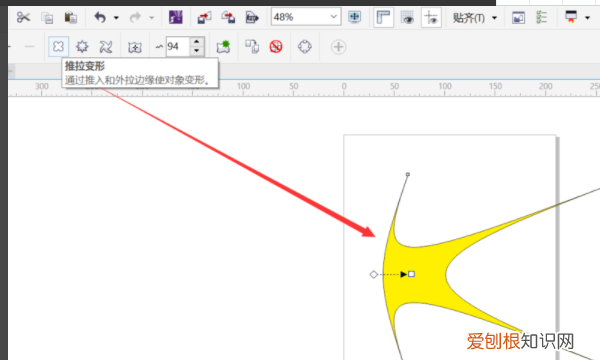
Task: Click the white square distortion end handle
Action: click(x=411, y=274)
